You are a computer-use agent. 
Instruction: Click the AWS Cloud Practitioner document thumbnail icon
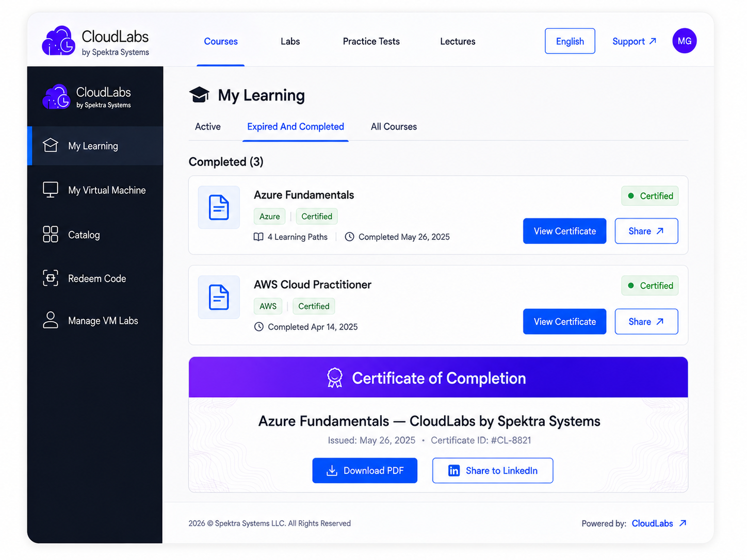pos(219,297)
